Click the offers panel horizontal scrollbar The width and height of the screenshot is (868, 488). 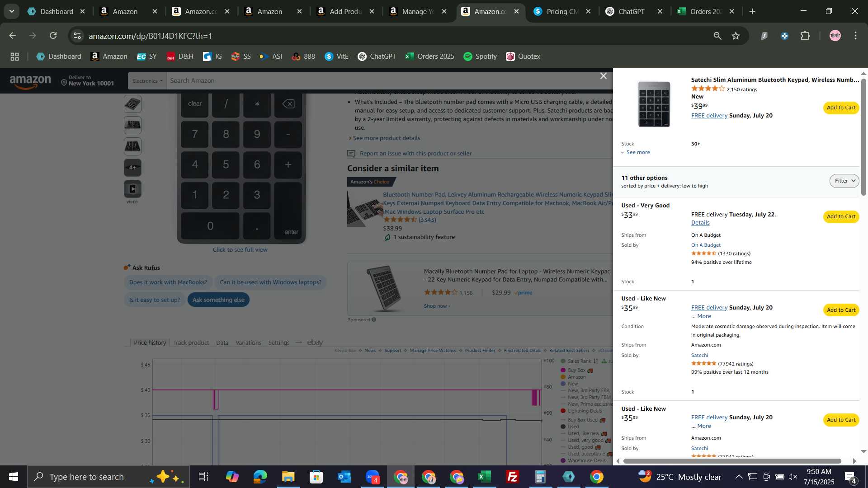click(x=732, y=461)
